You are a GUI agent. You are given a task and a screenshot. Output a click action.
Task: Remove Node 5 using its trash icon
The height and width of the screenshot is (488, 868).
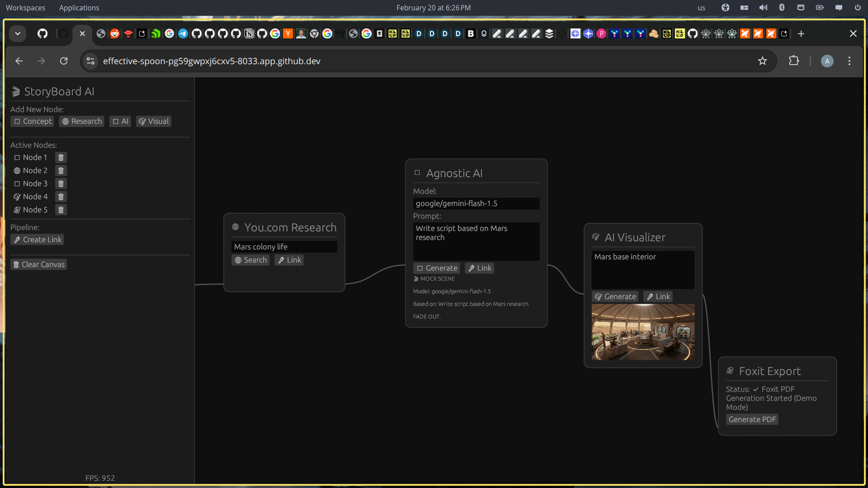coord(61,210)
